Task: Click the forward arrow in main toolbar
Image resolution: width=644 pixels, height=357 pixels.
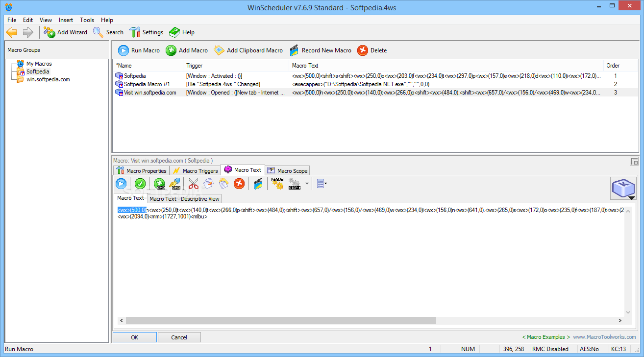Action: (x=28, y=32)
